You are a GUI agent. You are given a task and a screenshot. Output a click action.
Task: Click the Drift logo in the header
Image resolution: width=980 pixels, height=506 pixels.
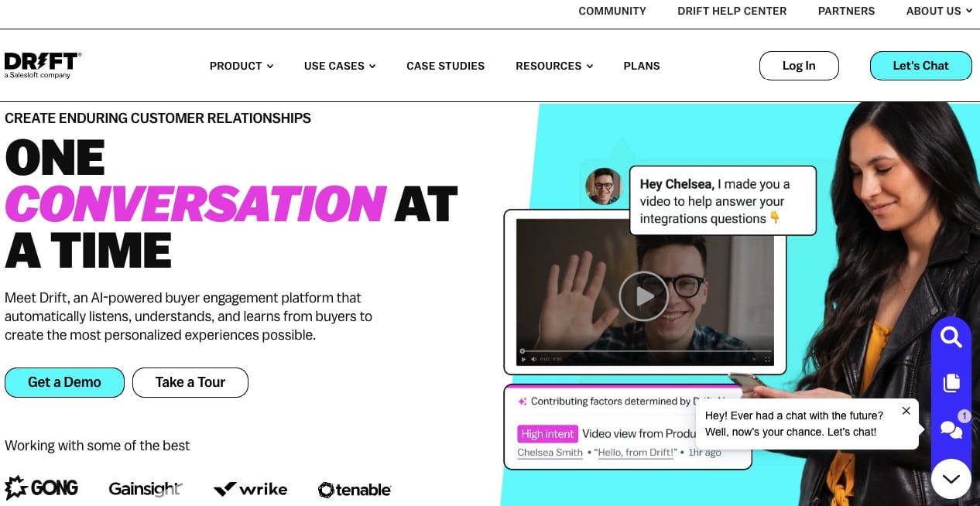[43, 66]
